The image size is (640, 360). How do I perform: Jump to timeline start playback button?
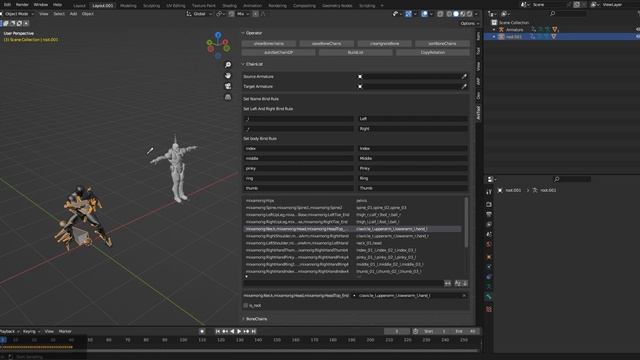click(218, 331)
